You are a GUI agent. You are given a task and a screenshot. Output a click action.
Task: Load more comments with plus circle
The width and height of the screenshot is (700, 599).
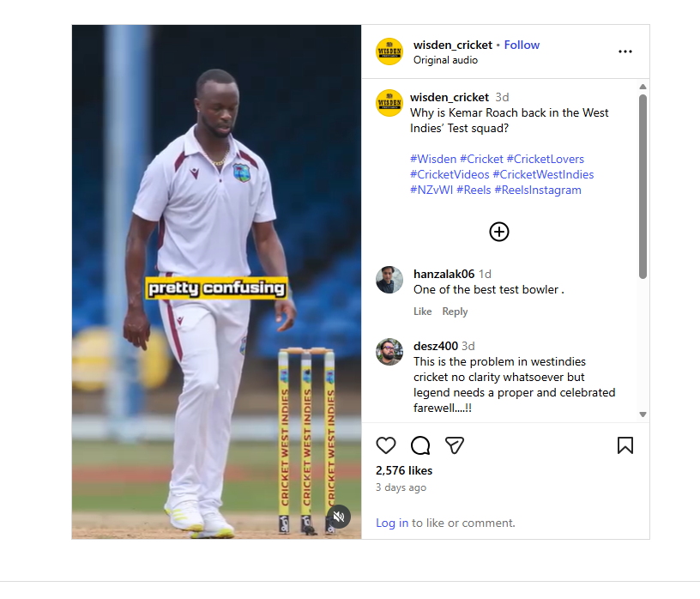pos(498,232)
